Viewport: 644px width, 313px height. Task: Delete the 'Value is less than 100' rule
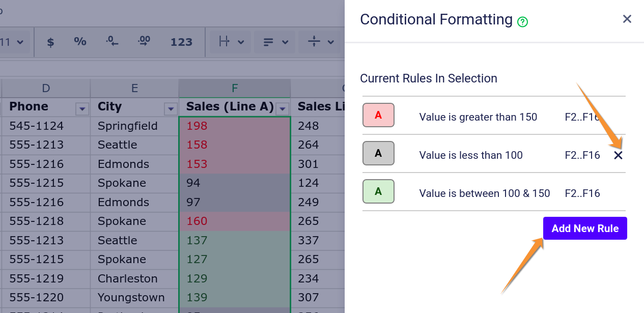(618, 155)
